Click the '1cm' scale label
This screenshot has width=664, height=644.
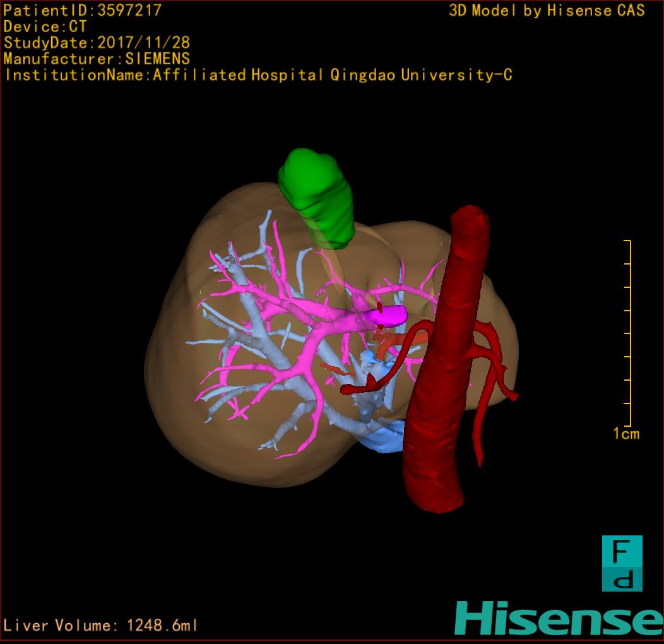626,434
